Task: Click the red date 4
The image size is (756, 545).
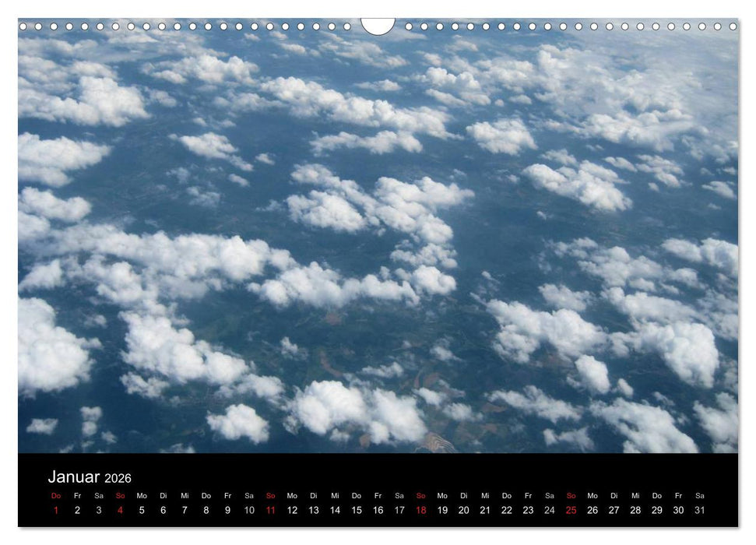Action: click(x=118, y=510)
